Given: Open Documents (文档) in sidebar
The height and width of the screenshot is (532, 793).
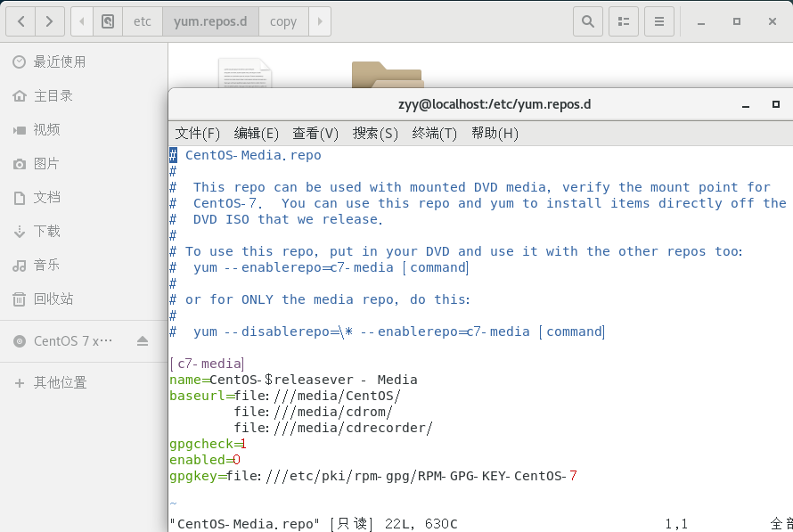Looking at the screenshot, I should click(84, 197).
